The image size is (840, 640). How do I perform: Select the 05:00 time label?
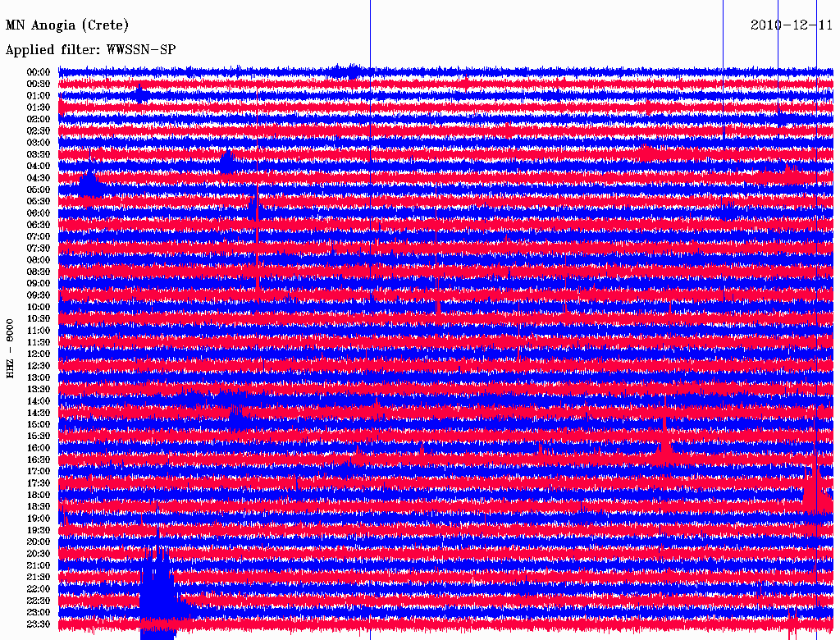[39, 190]
